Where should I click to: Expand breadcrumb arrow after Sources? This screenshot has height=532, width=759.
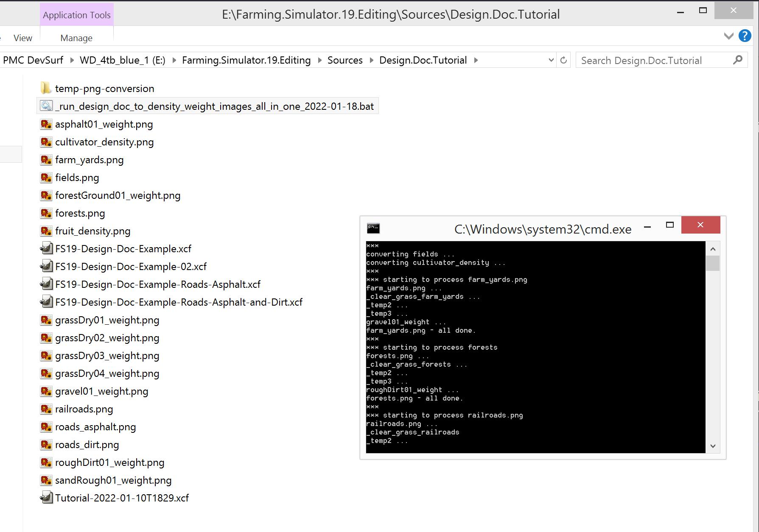tap(371, 60)
